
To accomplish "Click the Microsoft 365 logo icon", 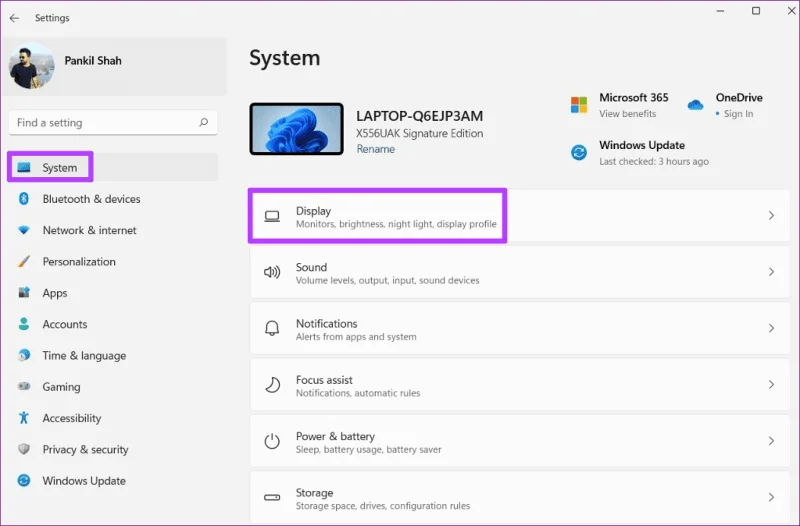I will pos(579,105).
